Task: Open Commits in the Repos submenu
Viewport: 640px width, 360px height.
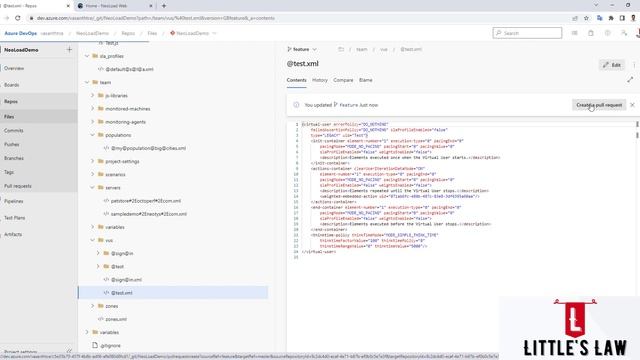Action: [x=13, y=130]
